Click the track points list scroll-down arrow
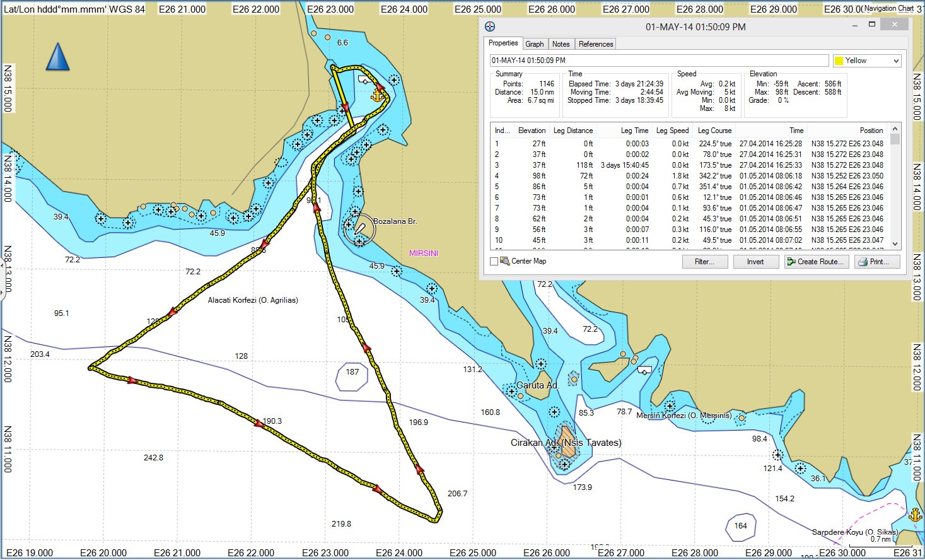 [x=895, y=243]
